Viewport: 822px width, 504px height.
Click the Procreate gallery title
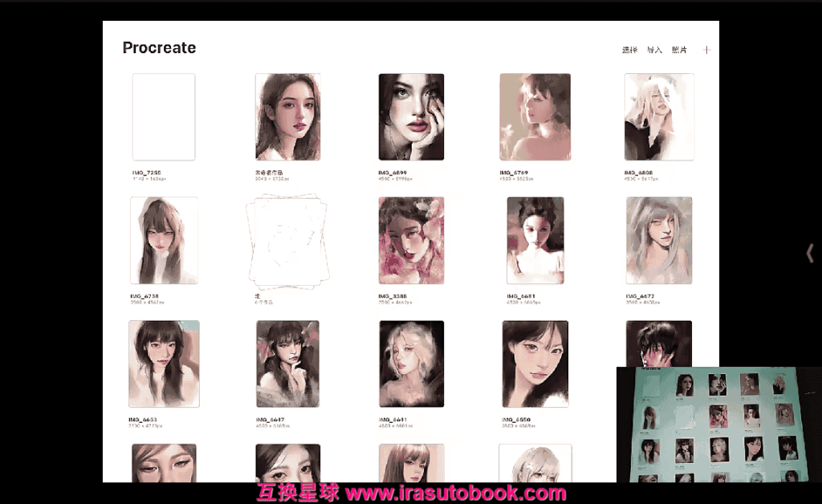(x=160, y=47)
